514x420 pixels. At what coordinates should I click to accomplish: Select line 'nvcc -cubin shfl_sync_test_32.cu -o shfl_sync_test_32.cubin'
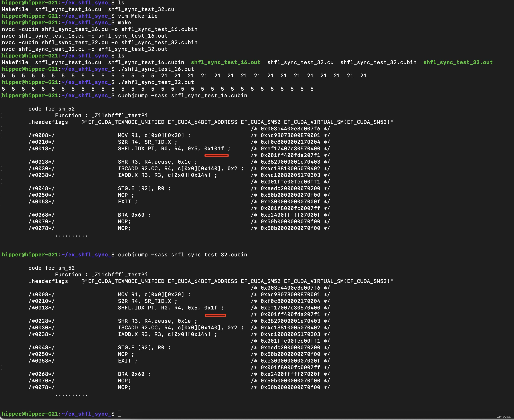pos(100,43)
